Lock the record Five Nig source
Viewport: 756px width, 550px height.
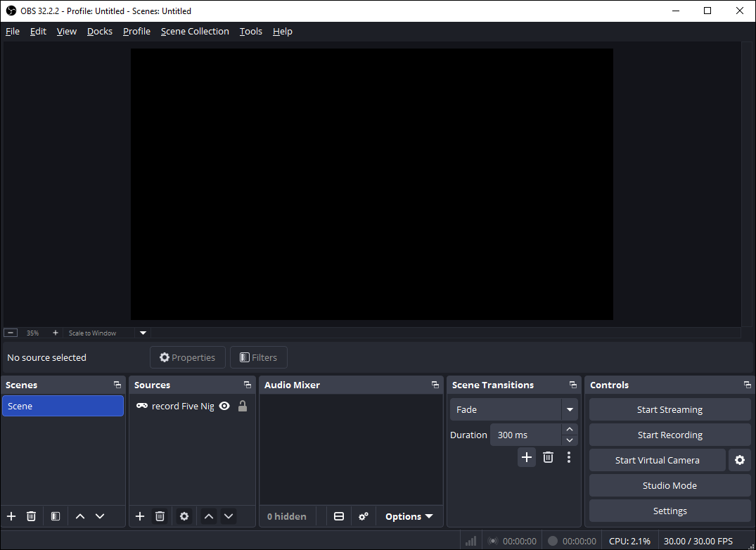(x=243, y=406)
